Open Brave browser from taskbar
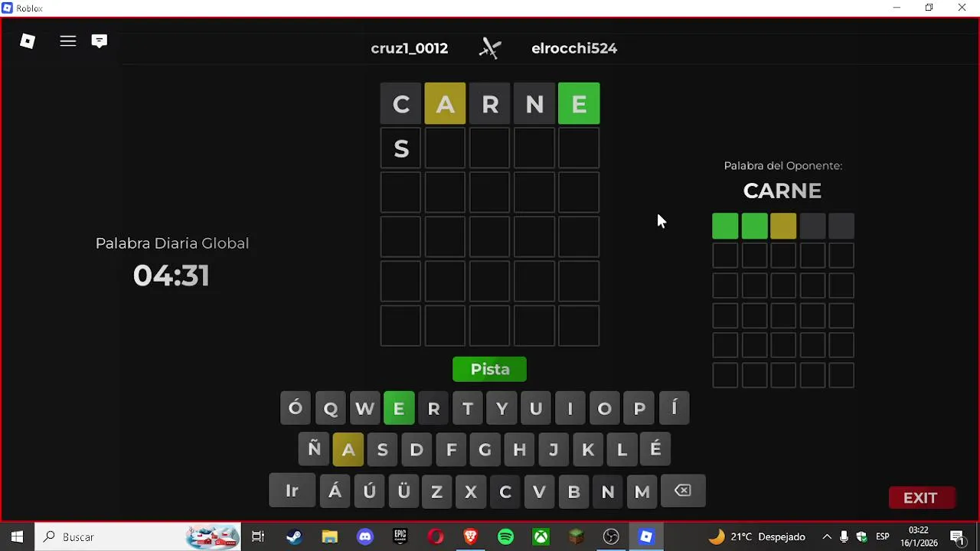The width and height of the screenshot is (980, 551). [x=471, y=537]
